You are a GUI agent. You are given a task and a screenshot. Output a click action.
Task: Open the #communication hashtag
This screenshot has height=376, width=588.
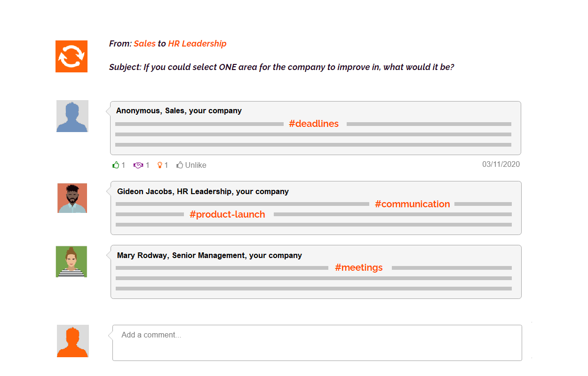[x=413, y=204]
